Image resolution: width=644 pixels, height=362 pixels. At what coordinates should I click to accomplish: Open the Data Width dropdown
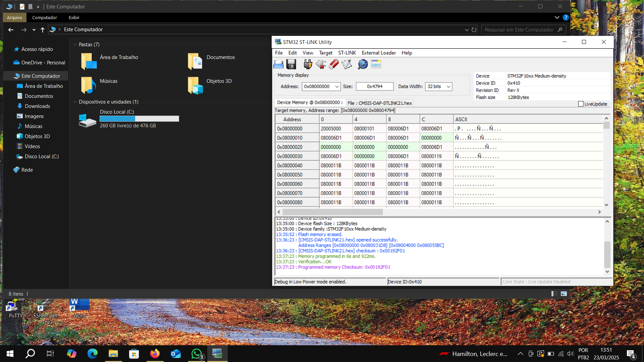[448, 86]
